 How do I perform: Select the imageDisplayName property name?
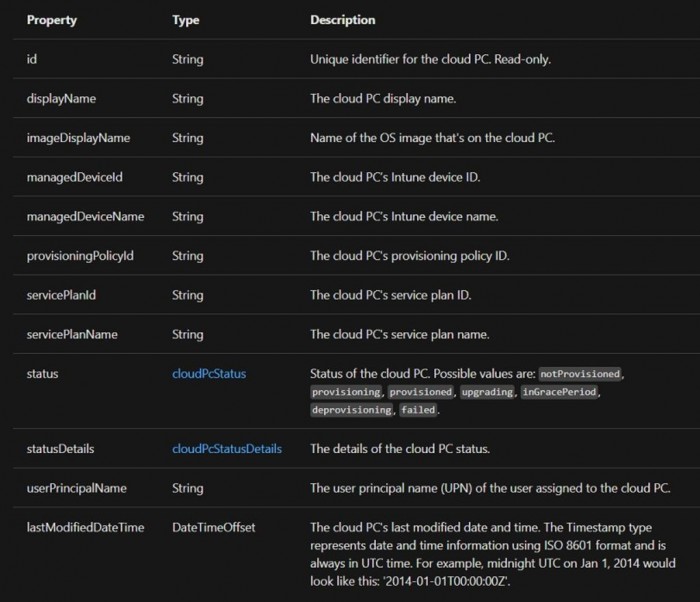click(78, 137)
